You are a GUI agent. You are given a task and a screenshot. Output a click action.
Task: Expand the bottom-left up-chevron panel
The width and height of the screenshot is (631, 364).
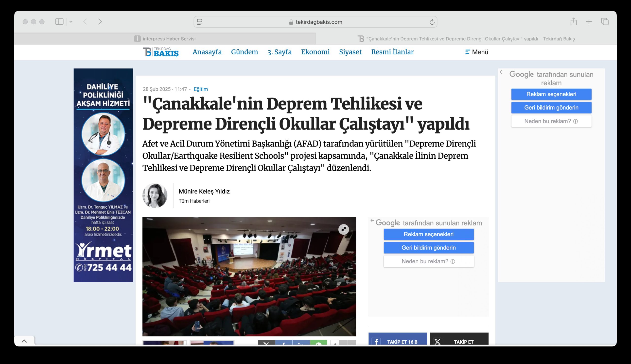24,341
